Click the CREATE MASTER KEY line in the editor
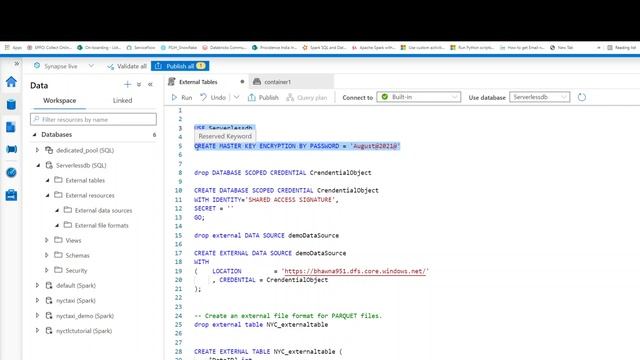The image size is (640, 360). [297, 146]
